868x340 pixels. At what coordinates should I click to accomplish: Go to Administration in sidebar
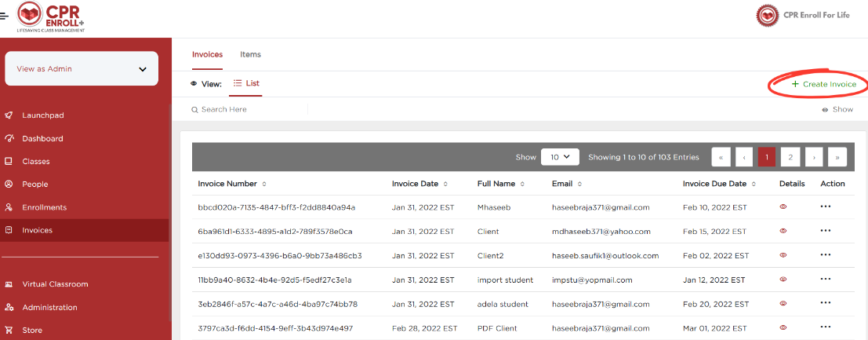pos(49,307)
